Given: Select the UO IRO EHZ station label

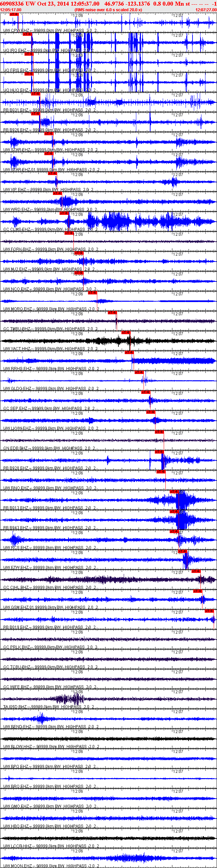Looking at the screenshot, I should tap(48, 50).
